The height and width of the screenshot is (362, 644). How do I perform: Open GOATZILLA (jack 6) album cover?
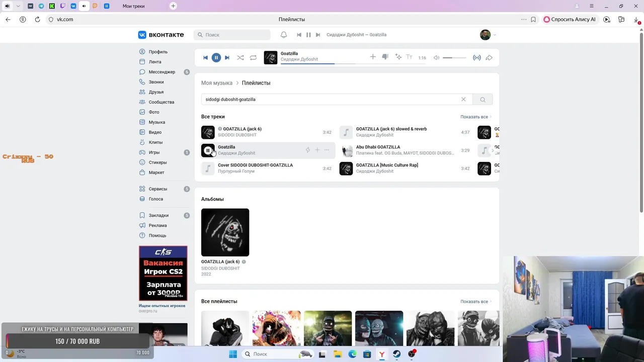[x=225, y=232]
